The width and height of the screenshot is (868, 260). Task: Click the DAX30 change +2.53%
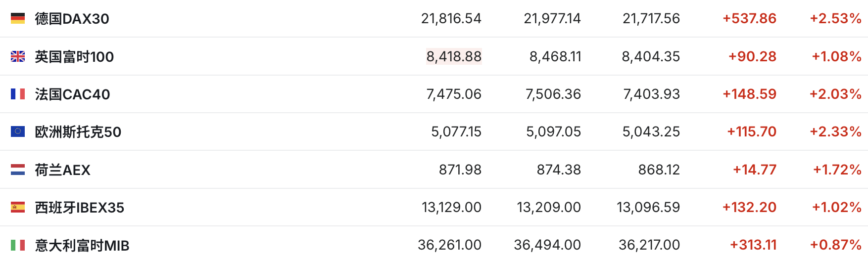[x=835, y=19]
